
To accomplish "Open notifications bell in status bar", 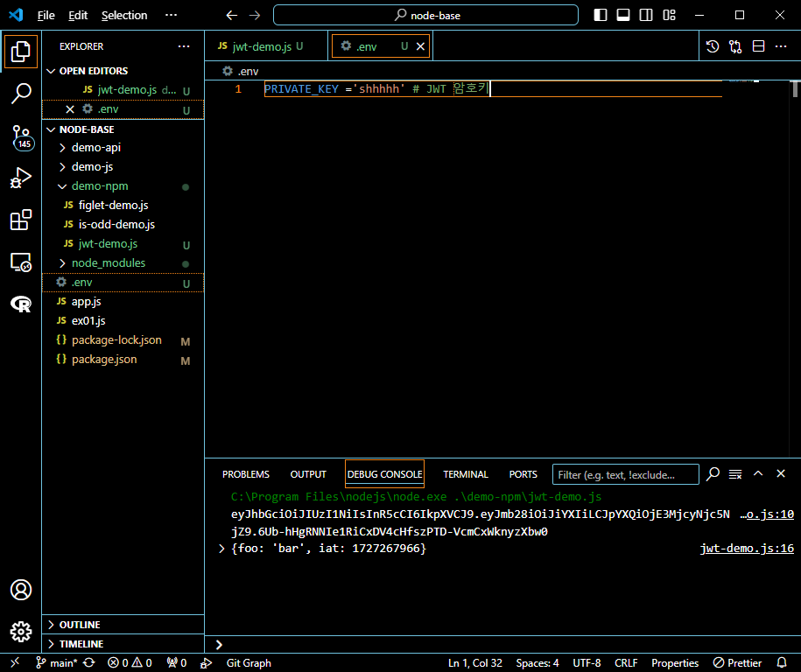I will pyautogui.click(x=782, y=662).
